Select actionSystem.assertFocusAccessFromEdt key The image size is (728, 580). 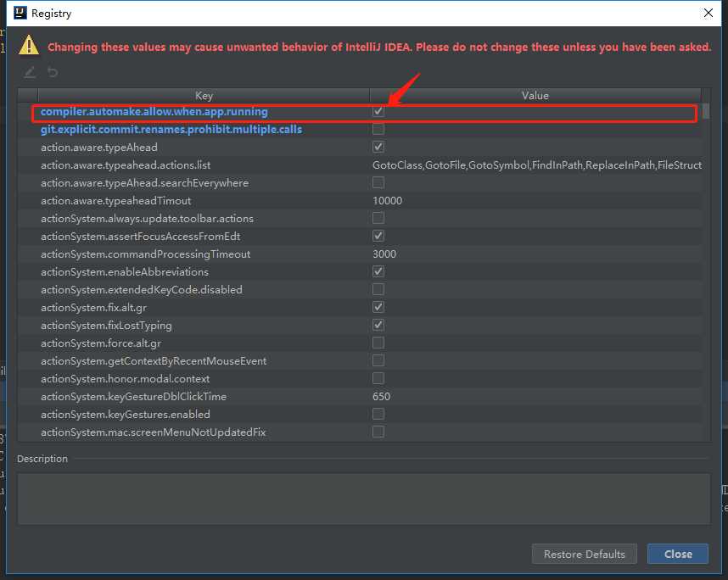click(140, 237)
